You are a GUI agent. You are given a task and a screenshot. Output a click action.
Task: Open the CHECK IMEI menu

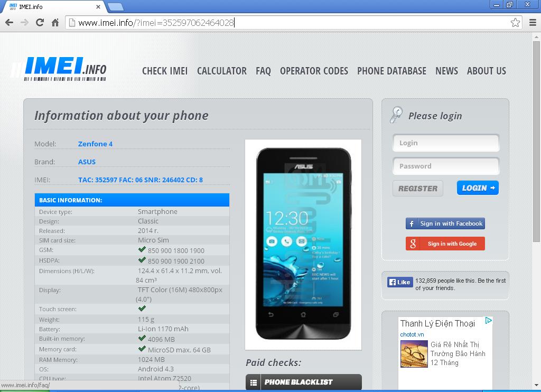coord(165,71)
